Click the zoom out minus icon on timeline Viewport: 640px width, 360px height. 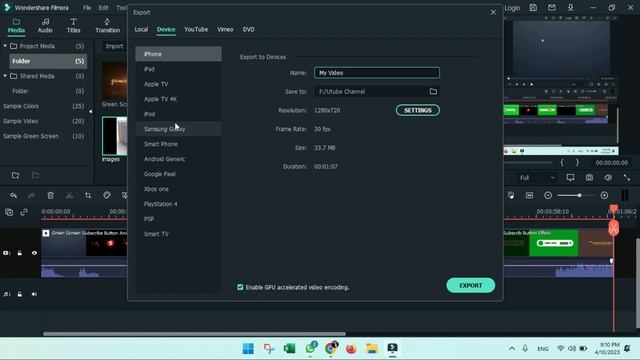click(548, 196)
